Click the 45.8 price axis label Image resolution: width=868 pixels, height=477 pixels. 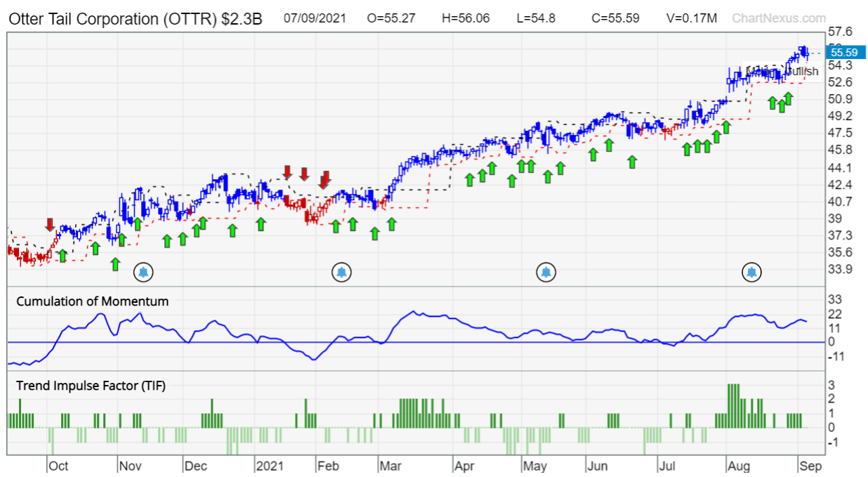click(841, 150)
